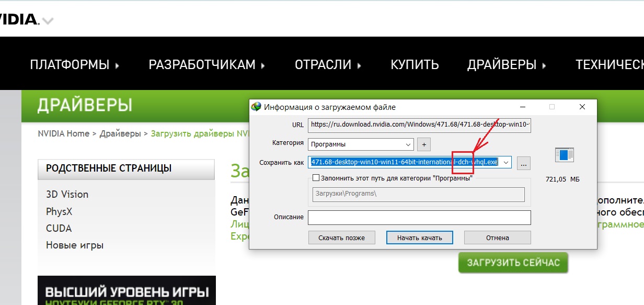Viewport: 644px width, 305px height.
Task: Open the CUDA related page link
Action: pos(59,228)
